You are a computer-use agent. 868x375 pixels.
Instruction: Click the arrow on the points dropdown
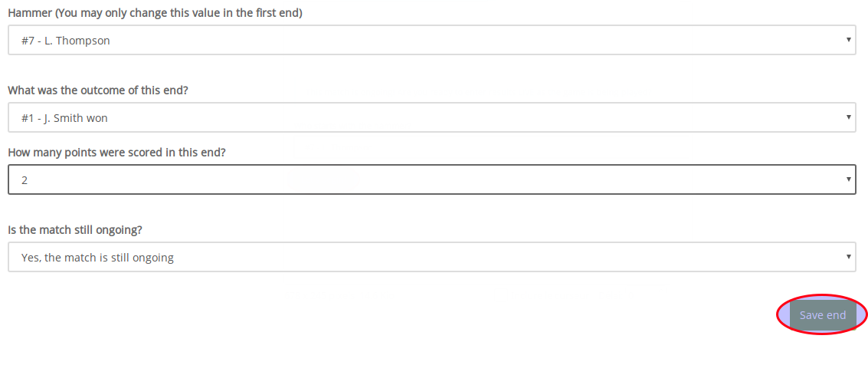(848, 179)
